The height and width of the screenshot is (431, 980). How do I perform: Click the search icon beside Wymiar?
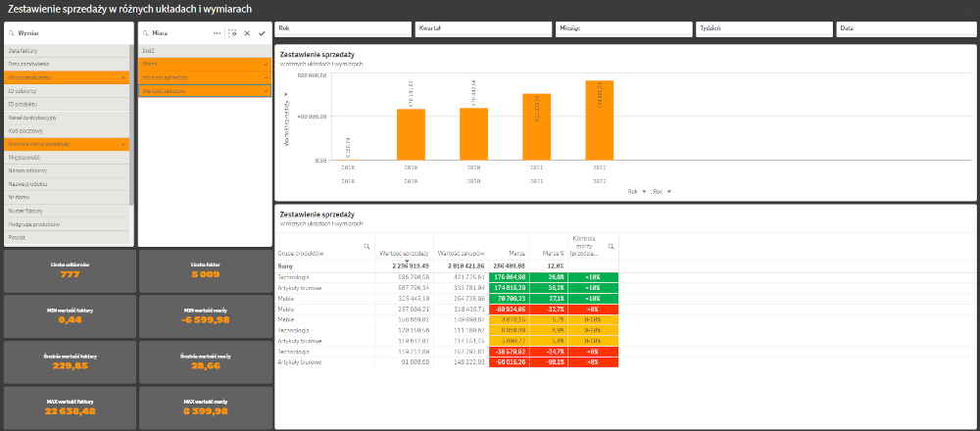[x=11, y=33]
